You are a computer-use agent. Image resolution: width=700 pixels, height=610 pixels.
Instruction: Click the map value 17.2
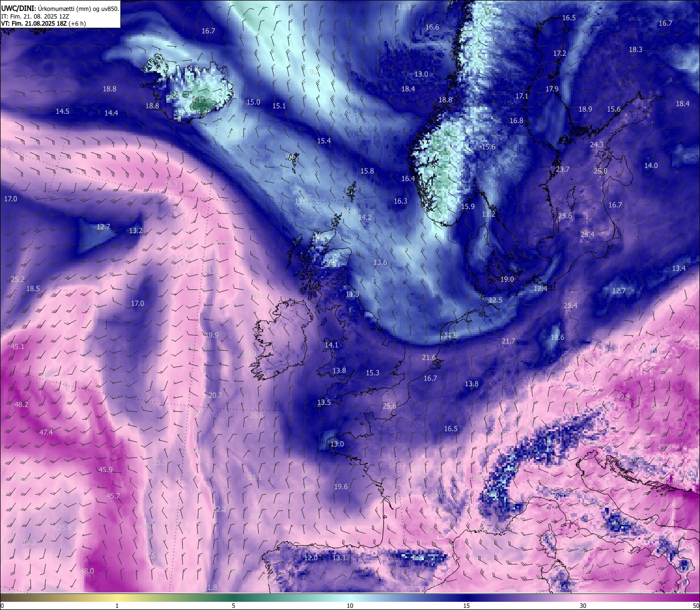(x=559, y=54)
